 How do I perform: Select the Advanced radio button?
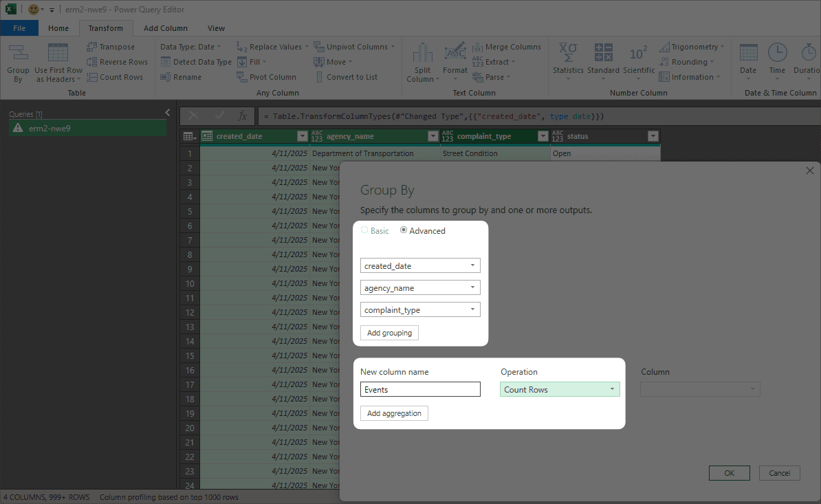click(404, 230)
